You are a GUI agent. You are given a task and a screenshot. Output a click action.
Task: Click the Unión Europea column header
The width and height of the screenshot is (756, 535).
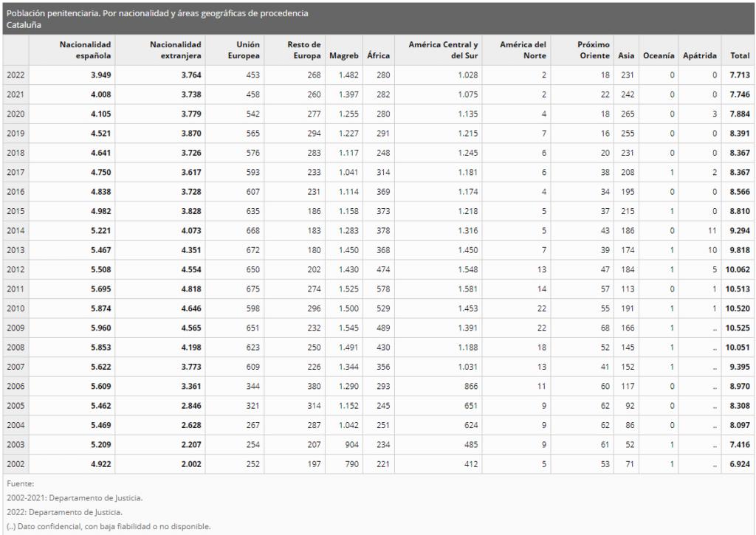(244, 50)
